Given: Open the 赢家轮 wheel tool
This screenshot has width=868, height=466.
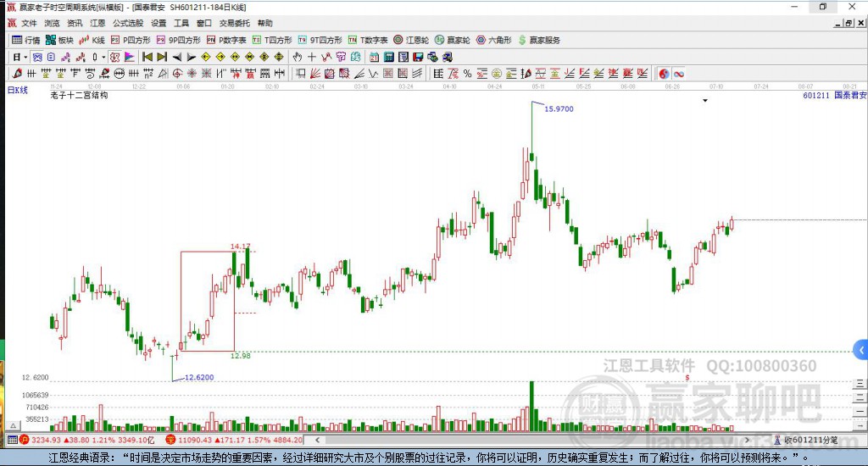Looking at the screenshot, I should (453, 40).
